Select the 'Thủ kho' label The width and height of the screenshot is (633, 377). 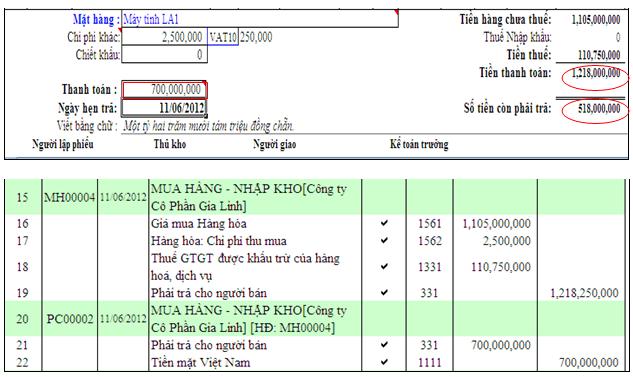point(170,144)
